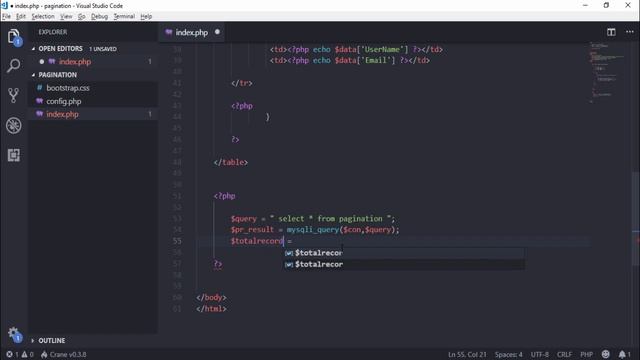The height and width of the screenshot is (360, 640).
Task: Open the Explorer view in activity bar
Action: (14, 37)
